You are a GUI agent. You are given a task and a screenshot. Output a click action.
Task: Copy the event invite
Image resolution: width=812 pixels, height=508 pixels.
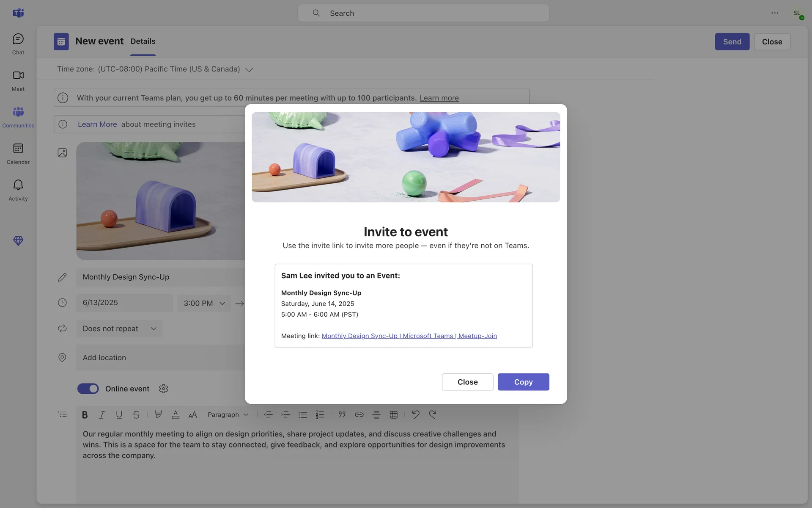click(523, 382)
